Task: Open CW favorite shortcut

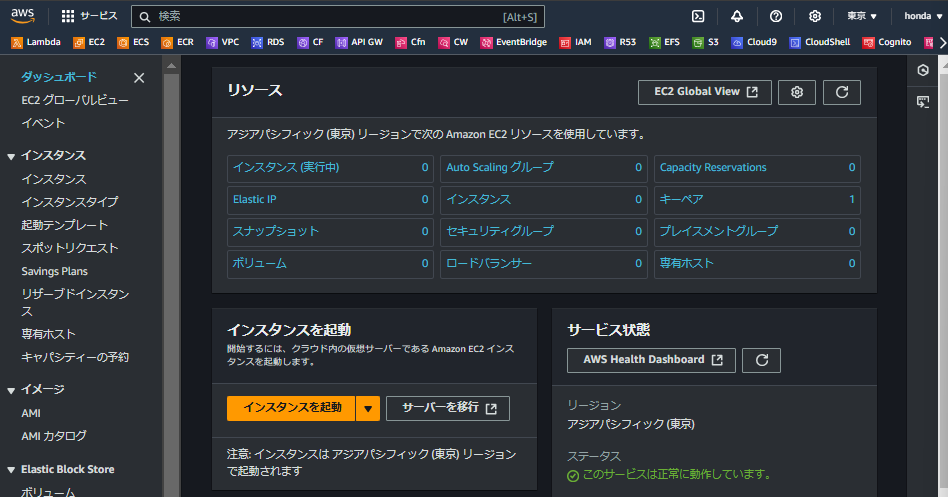Action: [453, 42]
